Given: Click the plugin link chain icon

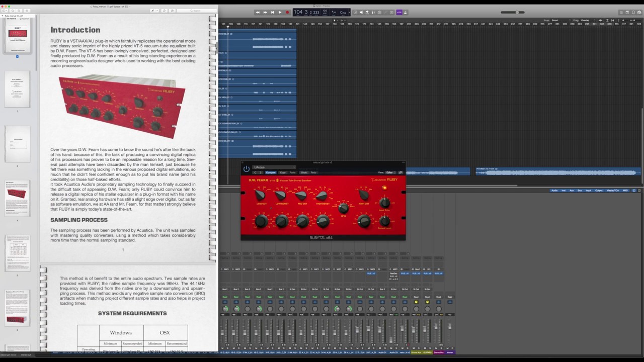Looking at the screenshot, I should tap(400, 172).
